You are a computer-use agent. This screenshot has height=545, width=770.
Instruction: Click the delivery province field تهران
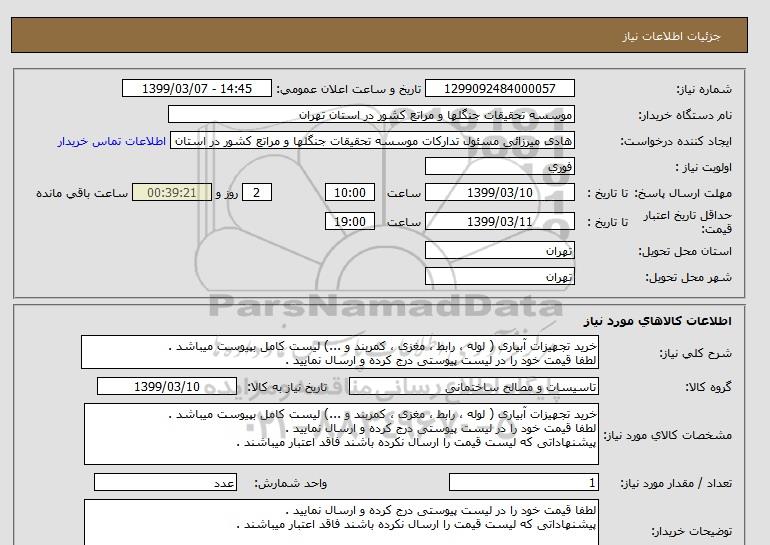point(499,251)
